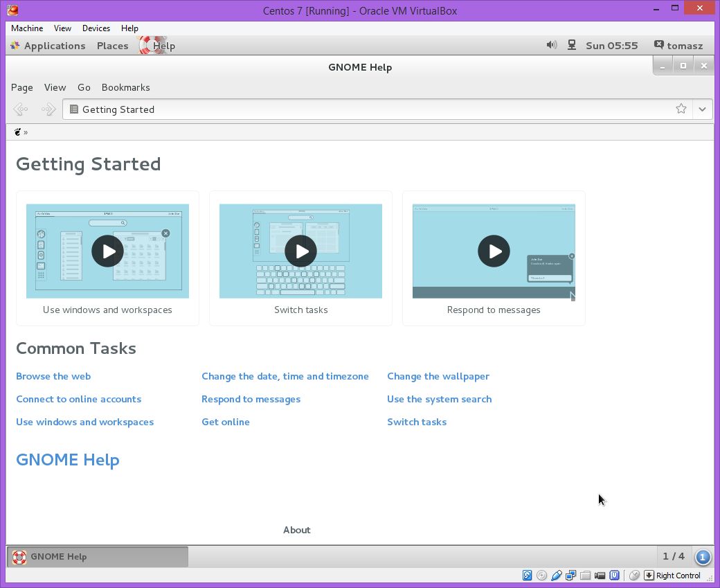720x588 pixels.
Task: Open the Get online link
Action: pos(226,422)
